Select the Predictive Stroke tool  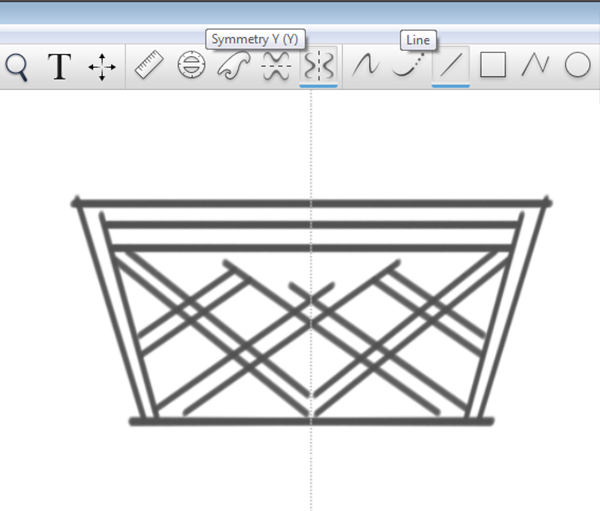pyautogui.click(x=409, y=64)
